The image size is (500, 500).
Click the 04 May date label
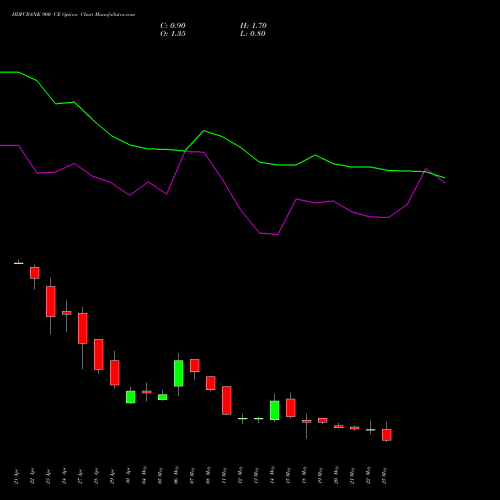point(144,475)
